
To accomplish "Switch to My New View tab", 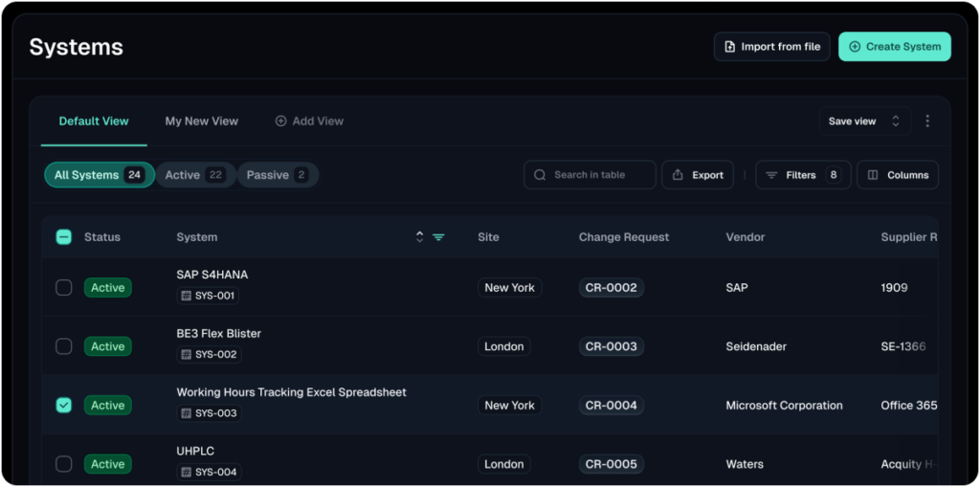I will [202, 122].
